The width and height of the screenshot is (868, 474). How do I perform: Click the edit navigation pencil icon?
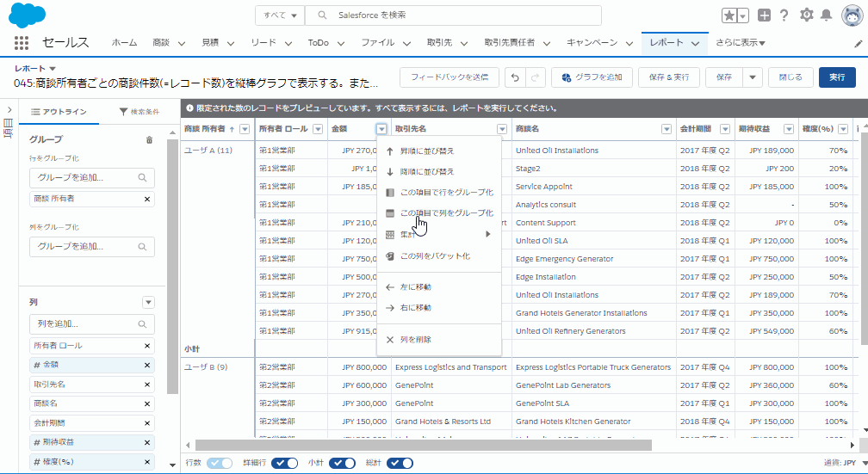click(858, 44)
